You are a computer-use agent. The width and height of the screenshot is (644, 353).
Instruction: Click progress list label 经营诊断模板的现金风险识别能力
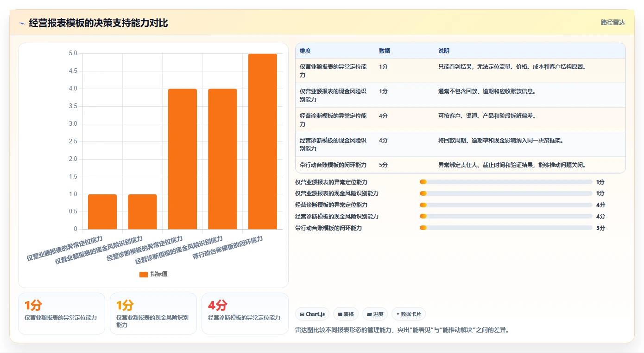tap(337, 217)
